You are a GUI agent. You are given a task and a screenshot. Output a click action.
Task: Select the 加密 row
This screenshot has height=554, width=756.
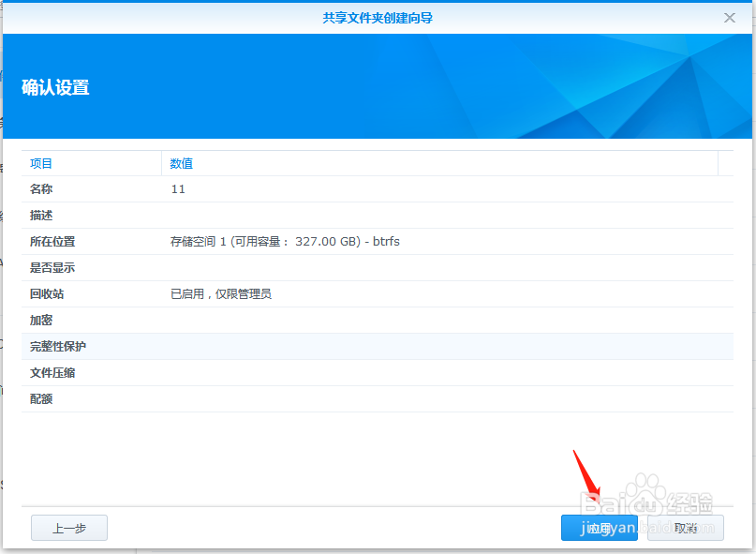point(378,321)
